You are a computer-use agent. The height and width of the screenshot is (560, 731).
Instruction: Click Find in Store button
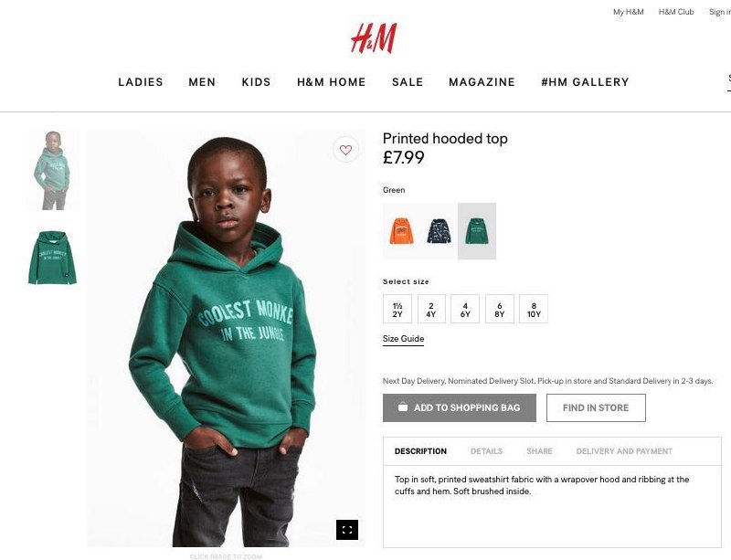pyautogui.click(x=596, y=408)
